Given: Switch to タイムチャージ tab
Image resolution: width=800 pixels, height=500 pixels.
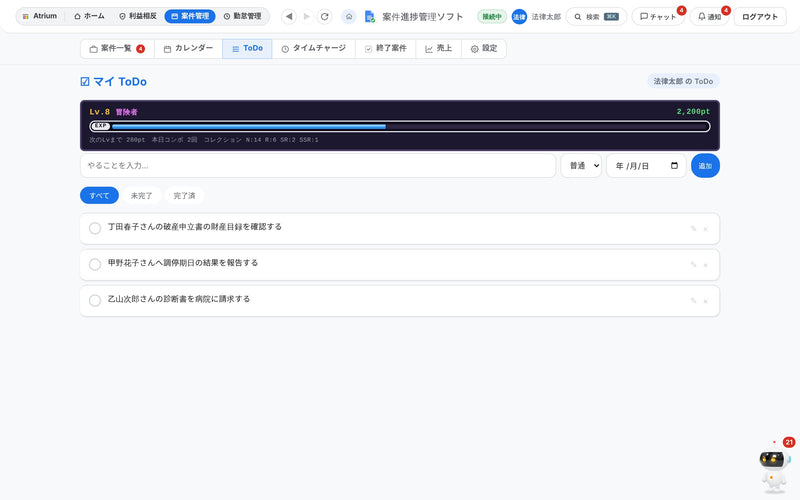Looking at the screenshot, I should [314, 48].
